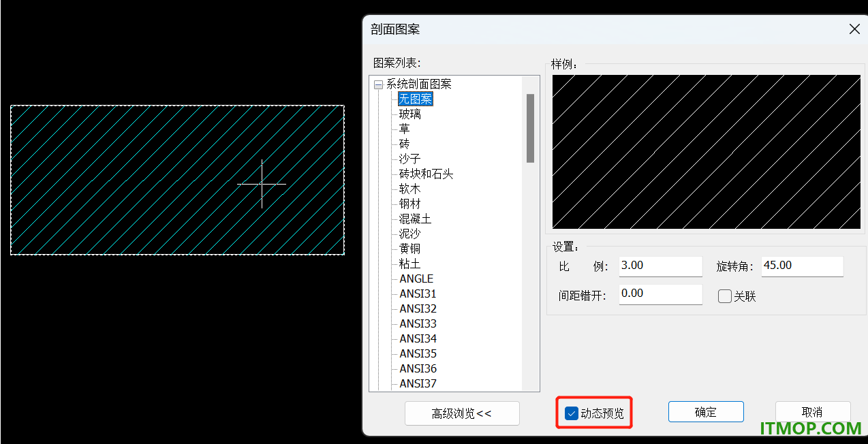Screen dimensions: 868x444
Task: Collapse the 系统剖面图案 tree node
Action: coord(378,84)
